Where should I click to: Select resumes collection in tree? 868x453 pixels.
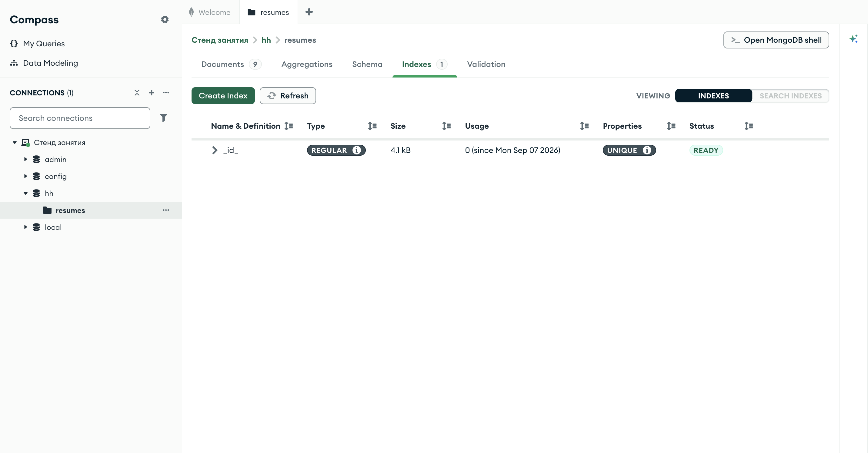click(x=91, y=210)
